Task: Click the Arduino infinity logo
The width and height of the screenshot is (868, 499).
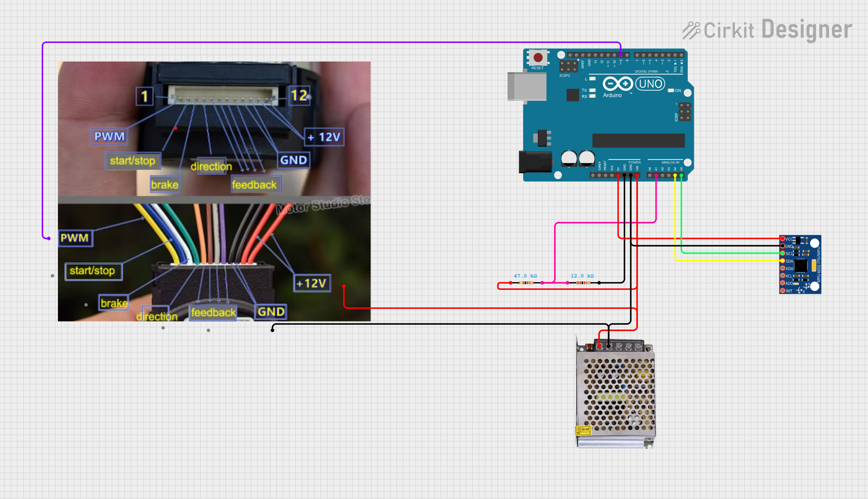Action: (617, 84)
